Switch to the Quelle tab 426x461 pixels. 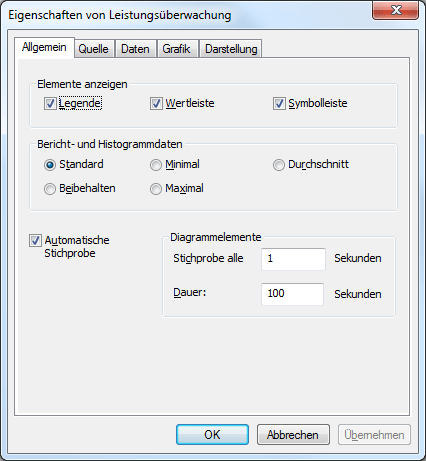(x=94, y=49)
